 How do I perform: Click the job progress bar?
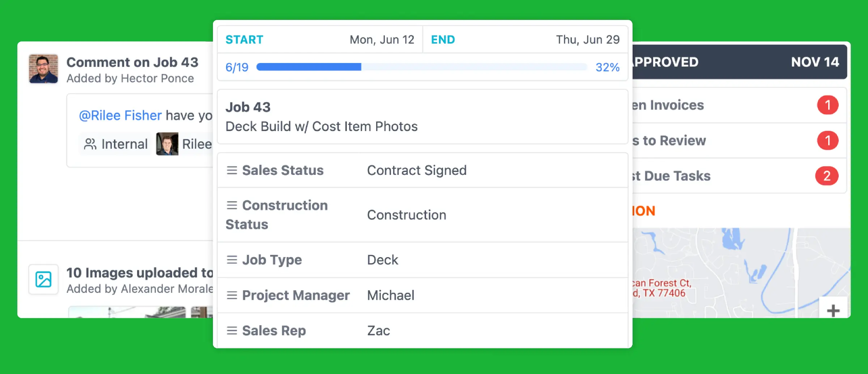421,67
